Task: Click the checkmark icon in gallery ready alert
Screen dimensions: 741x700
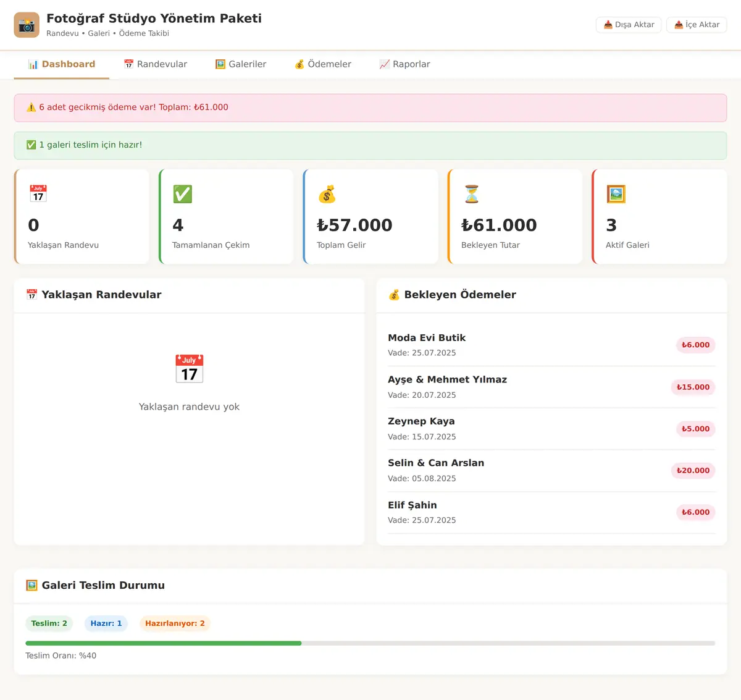Action: click(31, 145)
